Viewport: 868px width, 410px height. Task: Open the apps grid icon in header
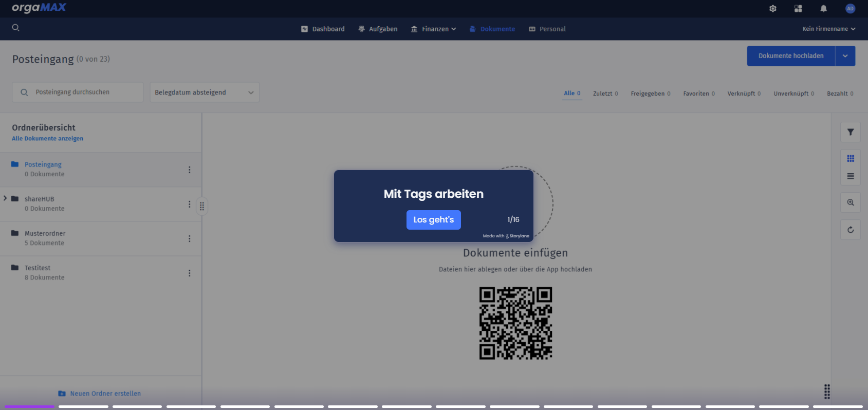point(798,9)
